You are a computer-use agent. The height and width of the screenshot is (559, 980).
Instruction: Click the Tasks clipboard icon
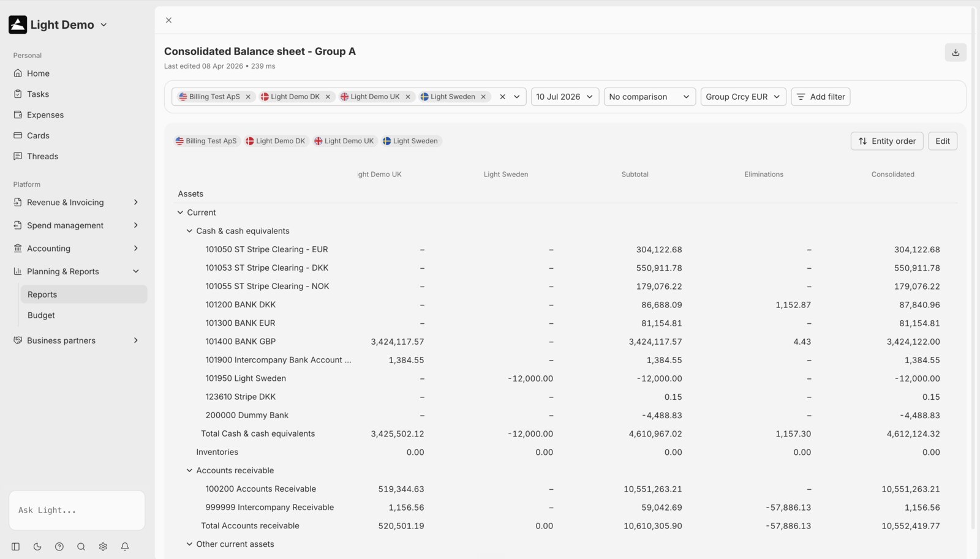[x=18, y=94]
